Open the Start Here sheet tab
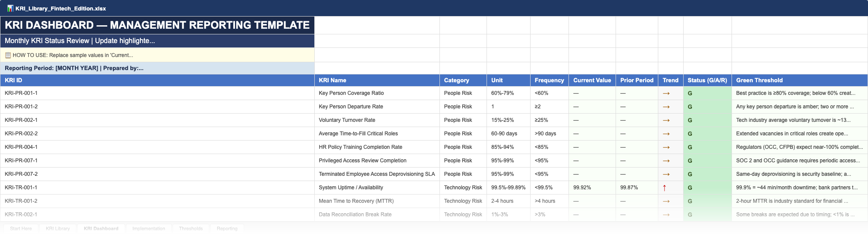The height and width of the screenshot is (235, 868). pos(21,228)
